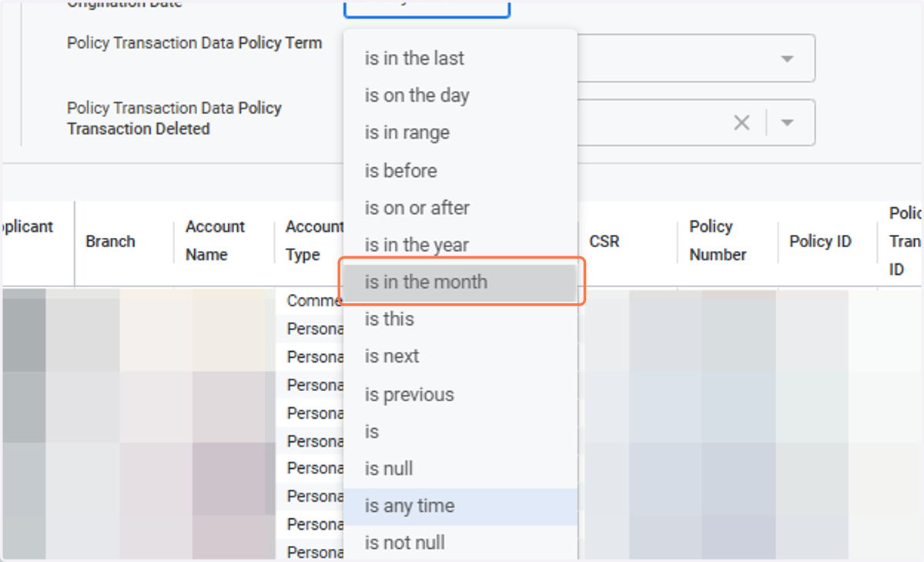This screenshot has width=924, height=562.
Task: Pick 'is previous' option
Action: [460, 394]
